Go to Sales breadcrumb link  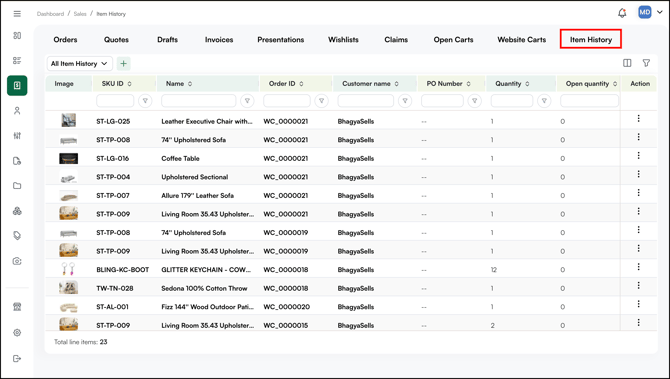(80, 14)
